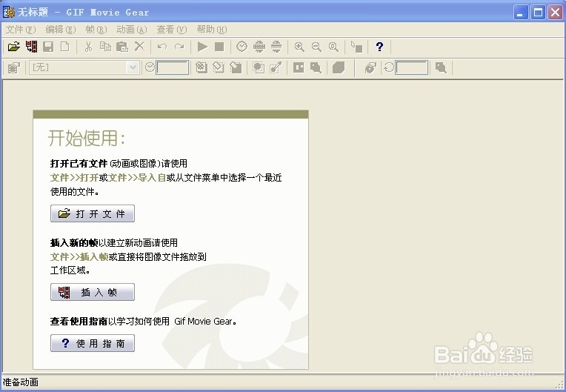Image resolution: width=566 pixels, height=392 pixels.
Task: Minimize the GIF Movie Gear window
Action: tap(521, 13)
